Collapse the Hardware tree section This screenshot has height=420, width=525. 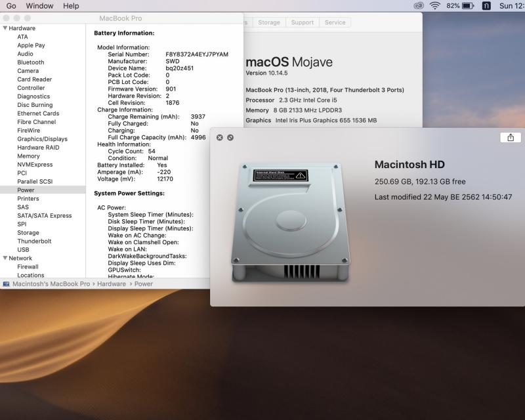pyautogui.click(x=5, y=28)
